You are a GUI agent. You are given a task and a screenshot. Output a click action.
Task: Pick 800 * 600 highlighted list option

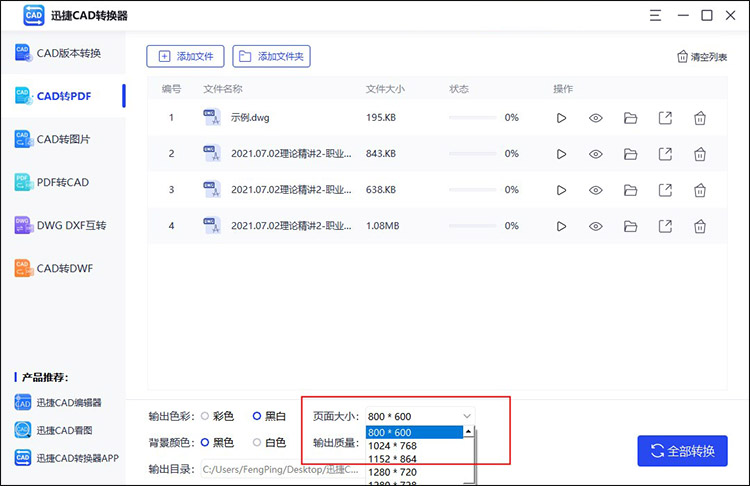click(x=414, y=432)
